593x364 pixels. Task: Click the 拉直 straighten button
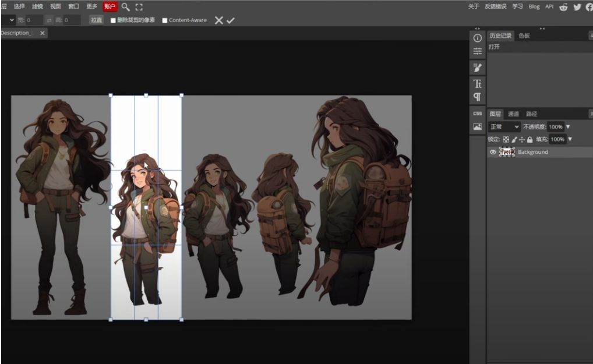pyautogui.click(x=96, y=20)
